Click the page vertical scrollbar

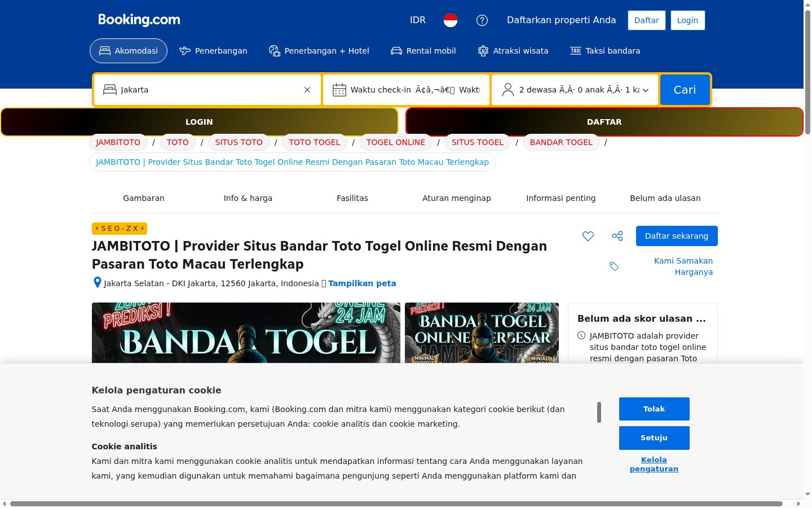(807, 72)
